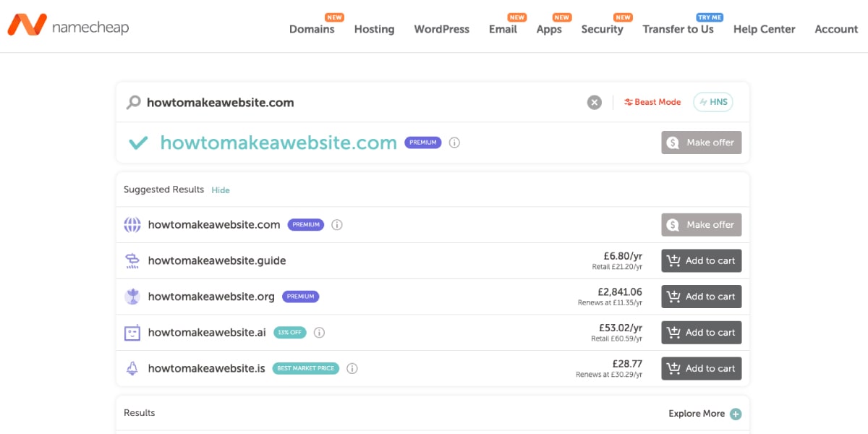The width and height of the screenshot is (868, 434).
Task: Toggle Beast Mode
Action: coord(652,103)
